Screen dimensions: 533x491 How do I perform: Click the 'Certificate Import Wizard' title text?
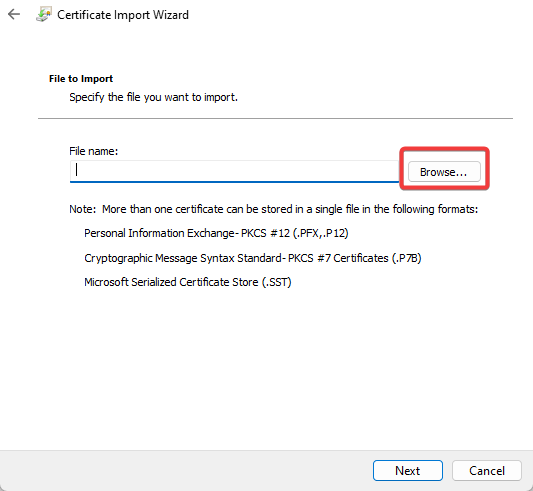(x=123, y=15)
